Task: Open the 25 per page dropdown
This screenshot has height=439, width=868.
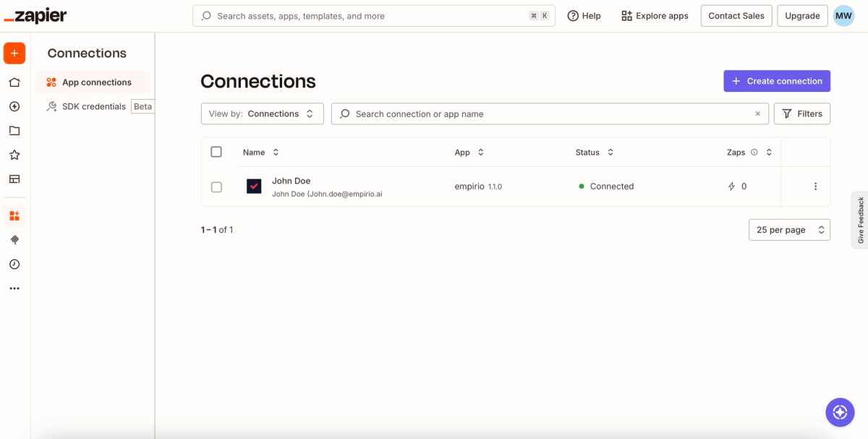Action: (789, 230)
